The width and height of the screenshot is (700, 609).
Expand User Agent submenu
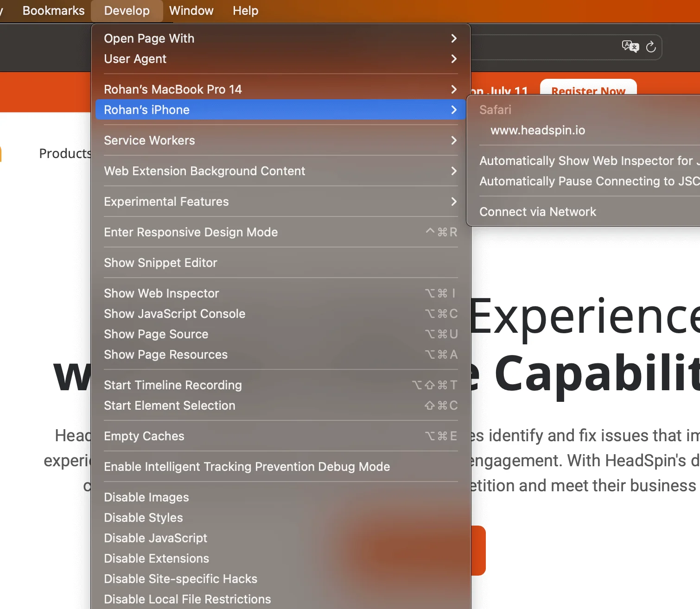point(280,59)
